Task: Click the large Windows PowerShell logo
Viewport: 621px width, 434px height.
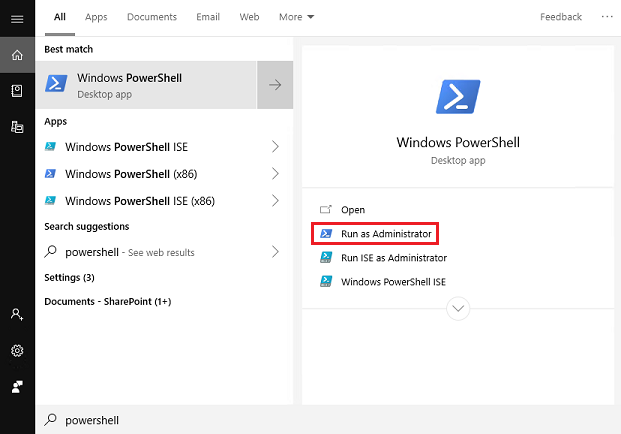Action: click(458, 96)
